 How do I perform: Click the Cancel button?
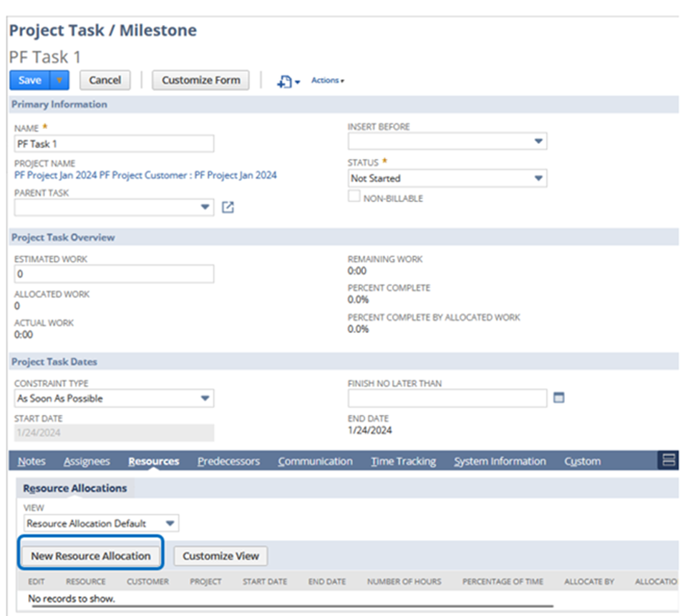(x=105, y=80)
